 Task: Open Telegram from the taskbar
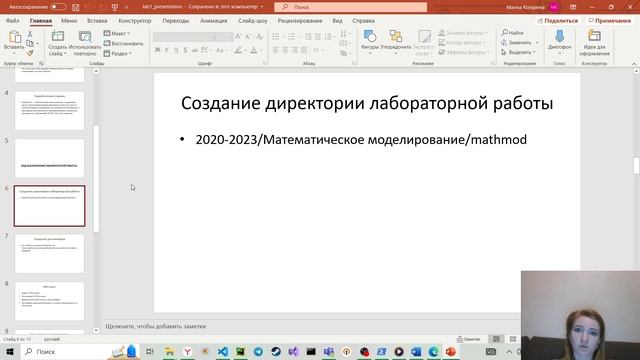pos(258,351)
